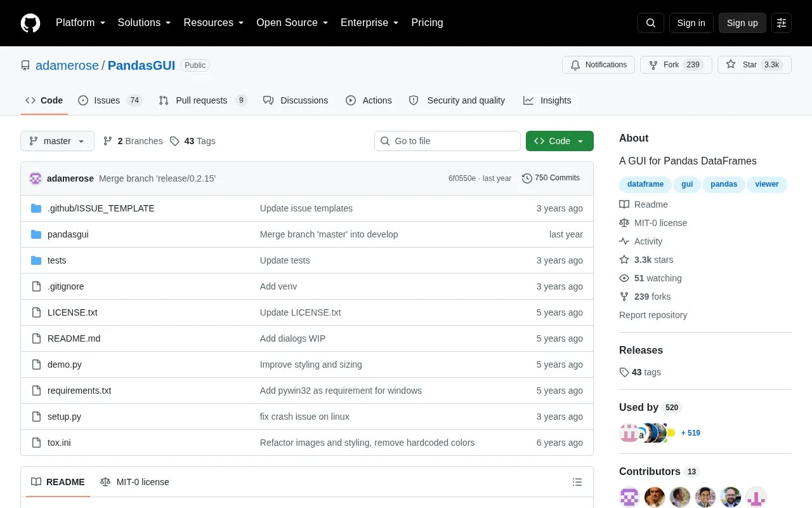Open Security and quality tab
The height and width of the screenshot is (508, 812).
click(x=457, y=100)
